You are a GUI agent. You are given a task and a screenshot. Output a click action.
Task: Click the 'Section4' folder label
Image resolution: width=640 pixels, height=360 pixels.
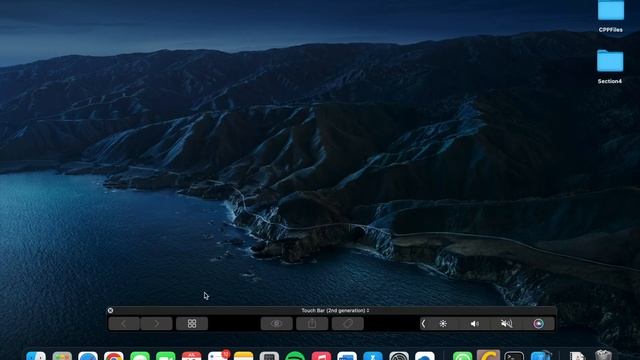(610, 81)
